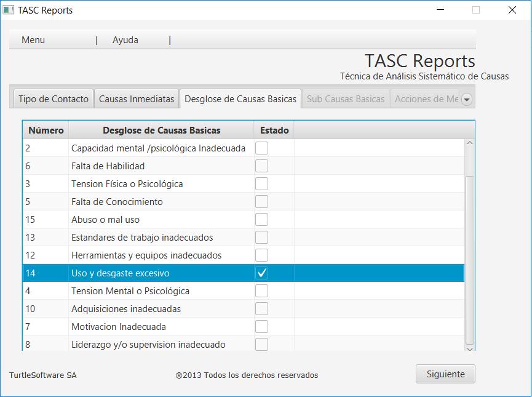Select the row Falta de Conocimiento
The width and height of the screenshot is (532, 397).
244,202
